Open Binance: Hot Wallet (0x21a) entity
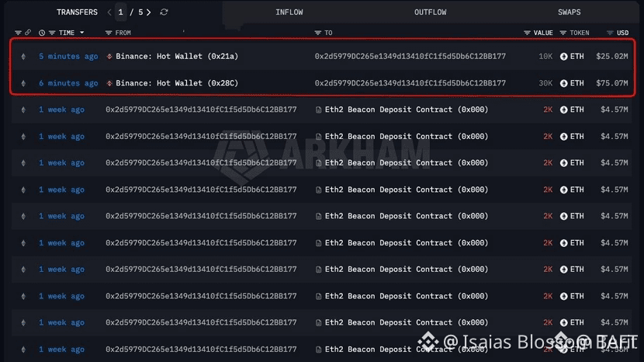The width and height of the screenshot is (644, 362). tap(177, 57)
